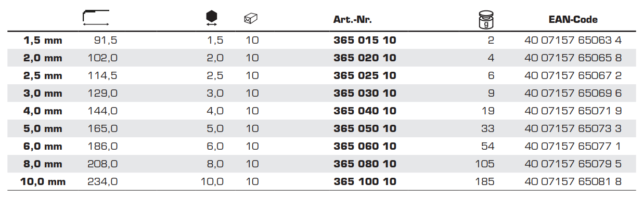Click the weight in grams icon
Image resolution: width=644 pixels, height=197 pixels.
[486, 20]
